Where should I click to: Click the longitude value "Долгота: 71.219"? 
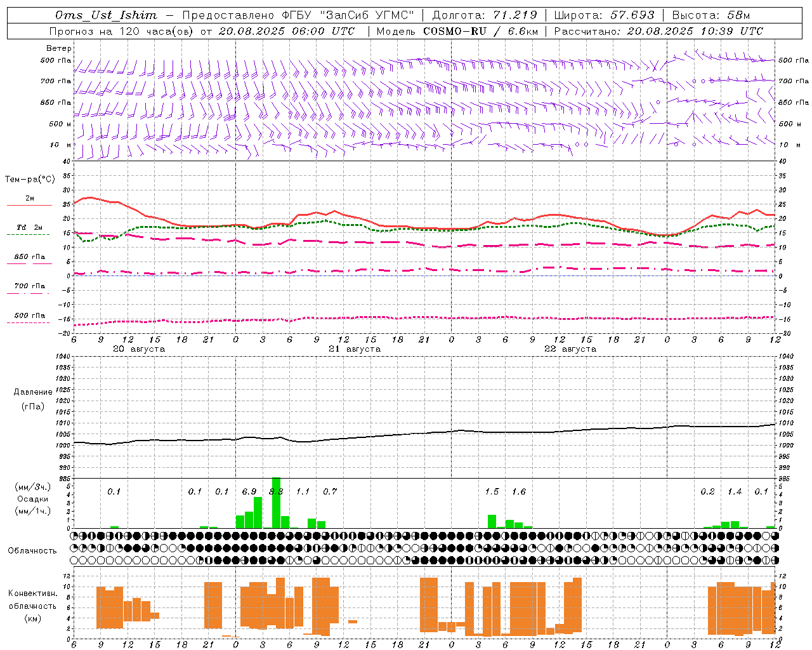tap(485, 15)
